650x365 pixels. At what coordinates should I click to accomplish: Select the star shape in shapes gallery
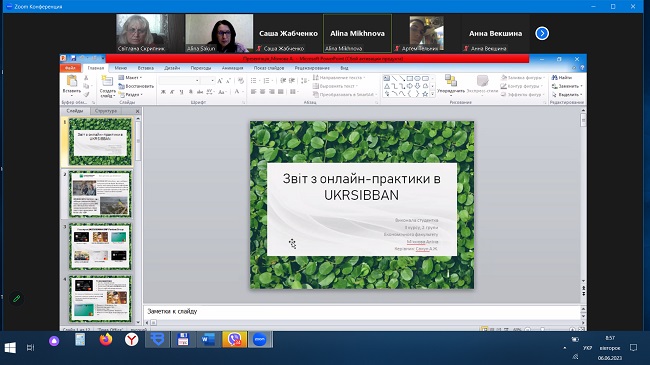click(x=425, y=94)
